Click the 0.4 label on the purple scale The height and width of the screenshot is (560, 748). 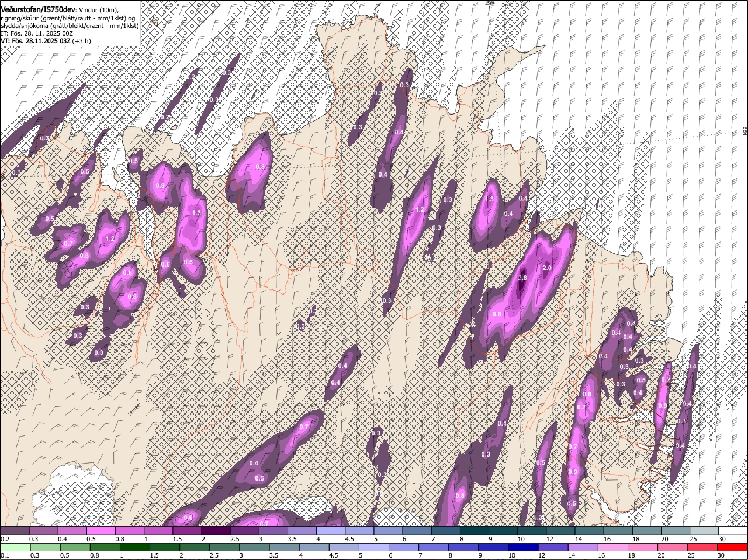63,539
